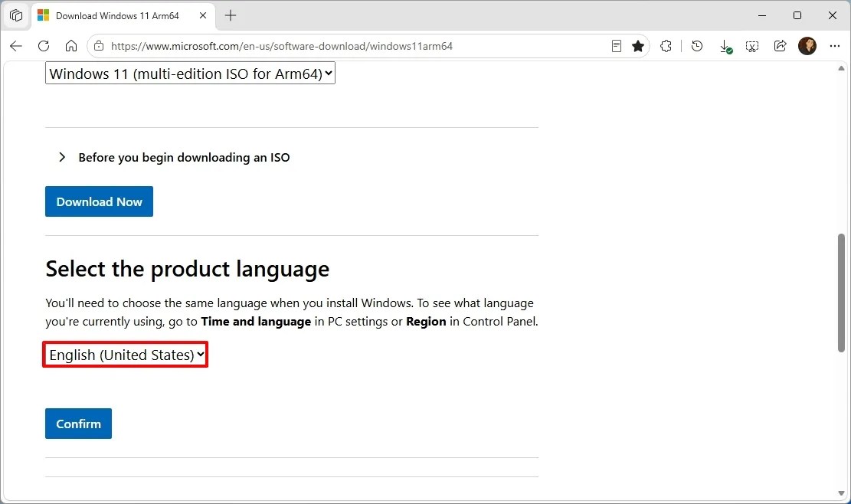Open the browser home page
Screen dimensions: 851x504
tap(71, 46)
